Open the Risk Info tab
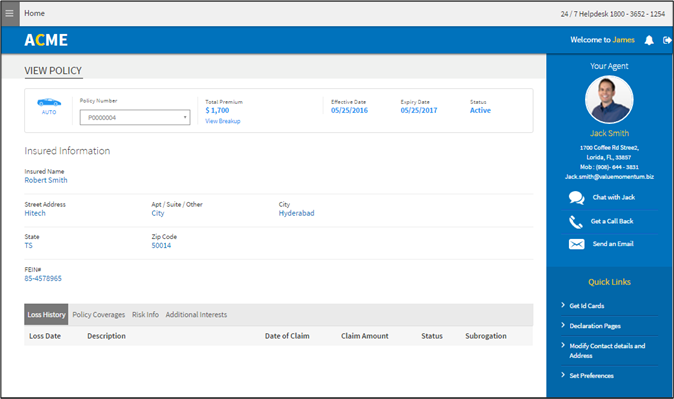674x399 pixels. tap(145, 315)
